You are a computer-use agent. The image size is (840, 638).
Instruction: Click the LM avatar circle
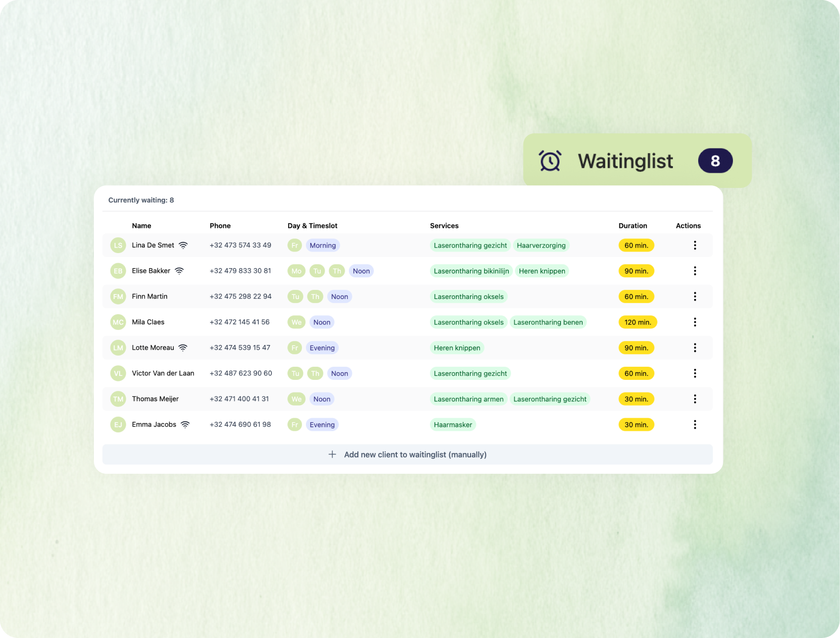[118, 348]
